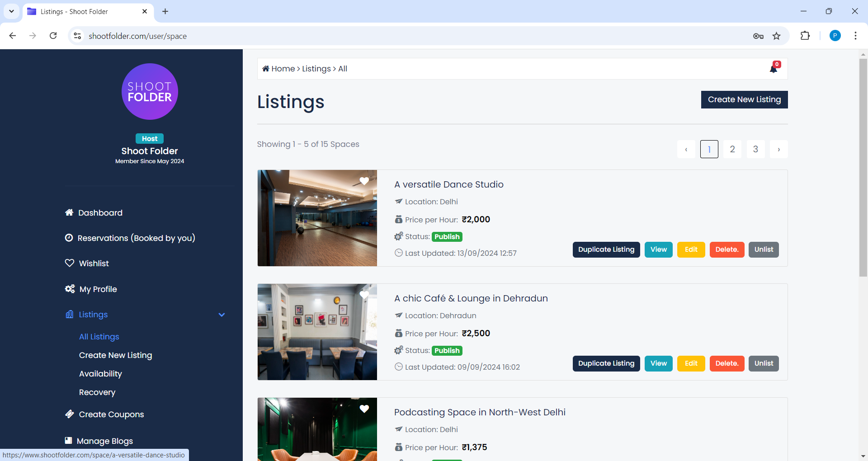This screenshot has width=868, height=461.
Task: Go to page 2 of listings
Action: click(732, 149)
